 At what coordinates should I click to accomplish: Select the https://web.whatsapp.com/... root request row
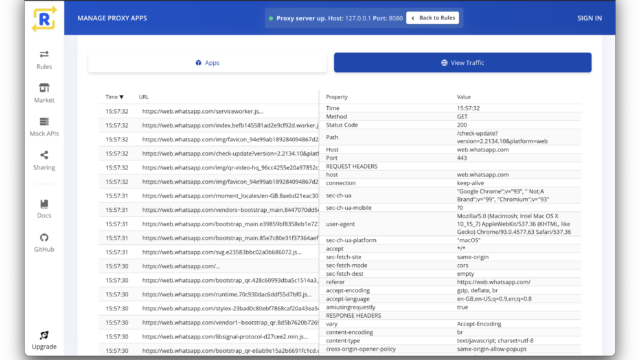click(209, 266)
